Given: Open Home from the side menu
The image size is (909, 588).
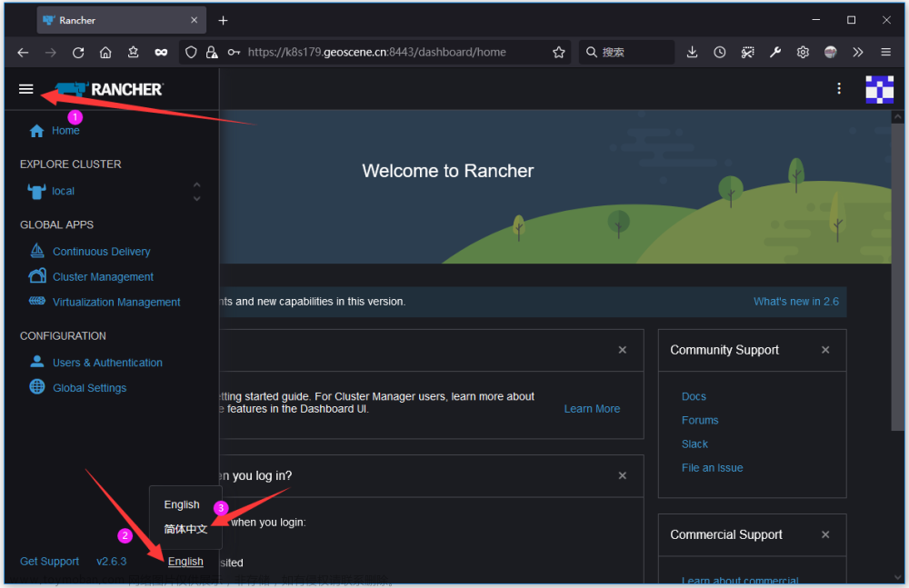Looking at the screenshot, I should click(x=65, y=131).
